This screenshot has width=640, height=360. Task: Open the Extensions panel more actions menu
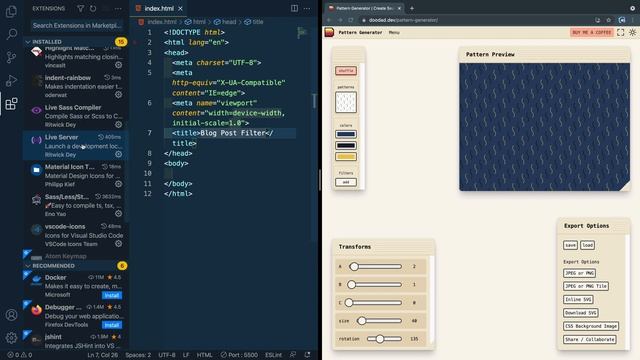118,8
